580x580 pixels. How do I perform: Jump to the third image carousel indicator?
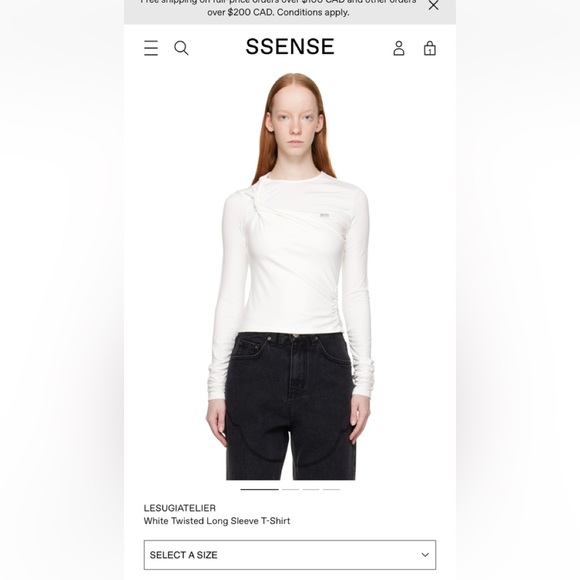[x=311, y=489]
